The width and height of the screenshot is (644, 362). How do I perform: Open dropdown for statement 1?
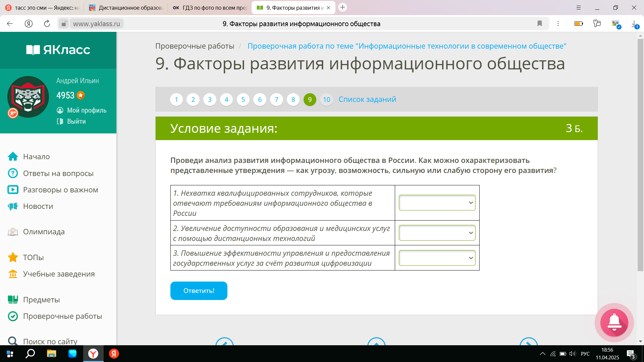point(437,203)
